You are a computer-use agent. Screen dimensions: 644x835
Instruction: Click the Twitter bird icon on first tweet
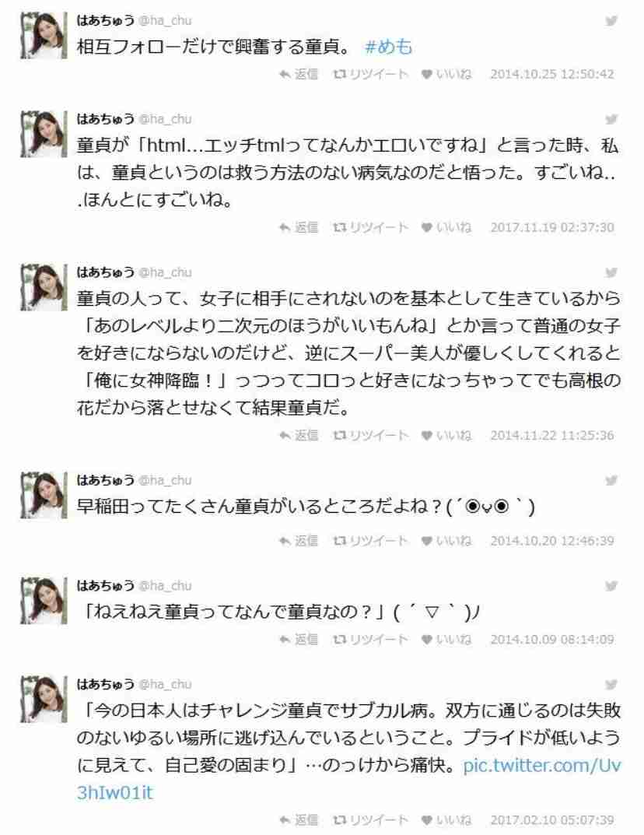611,21
